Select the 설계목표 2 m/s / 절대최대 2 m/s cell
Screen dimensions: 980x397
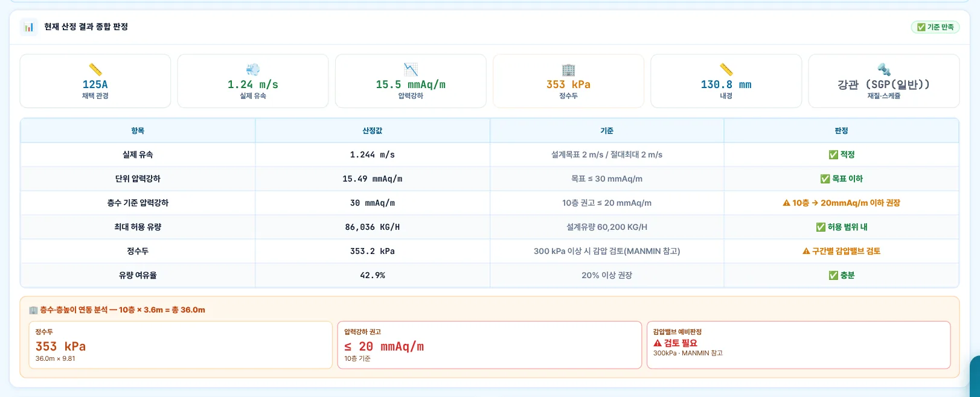[607, 155]
